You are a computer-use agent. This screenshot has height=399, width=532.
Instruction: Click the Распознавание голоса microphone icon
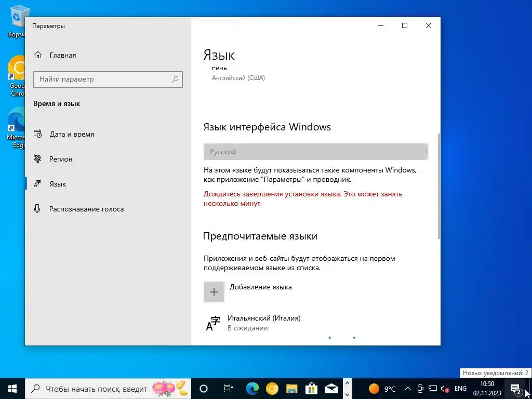point(37,208)
